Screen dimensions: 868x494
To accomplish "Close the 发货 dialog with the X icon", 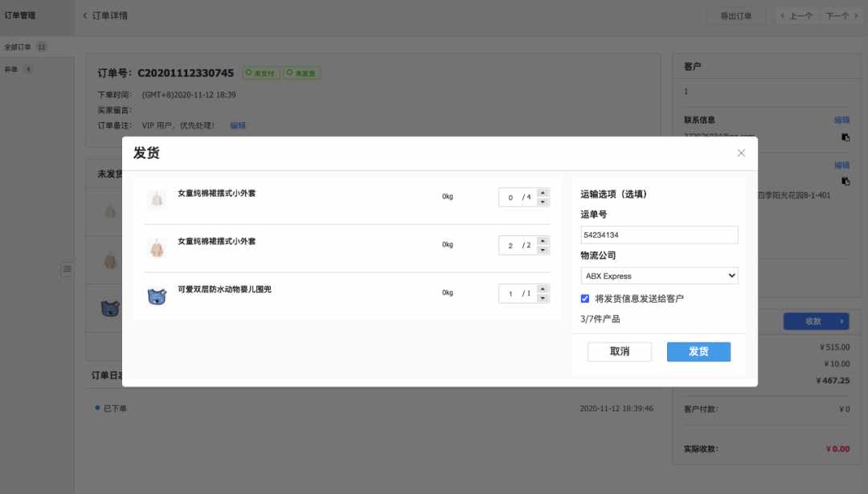I will coord(741,153).
